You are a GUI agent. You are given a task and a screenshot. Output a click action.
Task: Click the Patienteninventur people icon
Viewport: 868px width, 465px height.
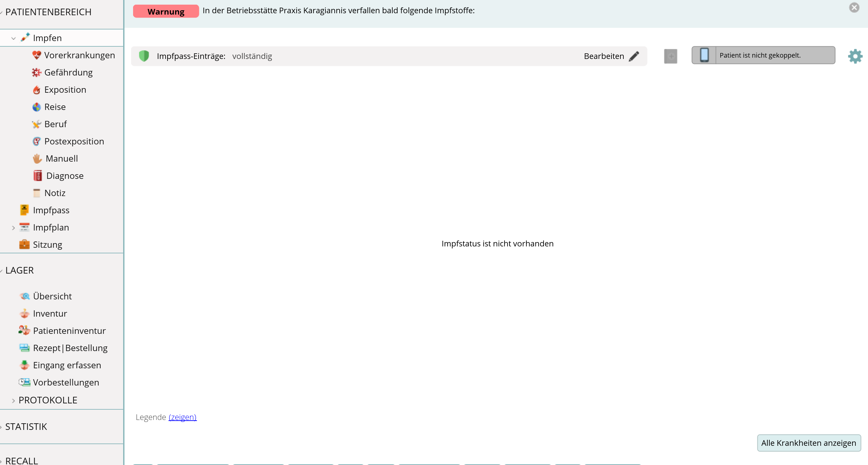click(x=24, y=331)
